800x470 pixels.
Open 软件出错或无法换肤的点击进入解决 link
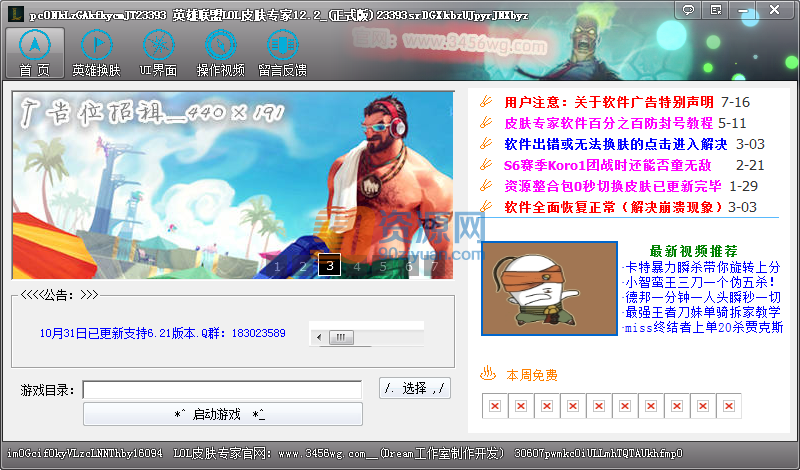click(x=615, y=144)
